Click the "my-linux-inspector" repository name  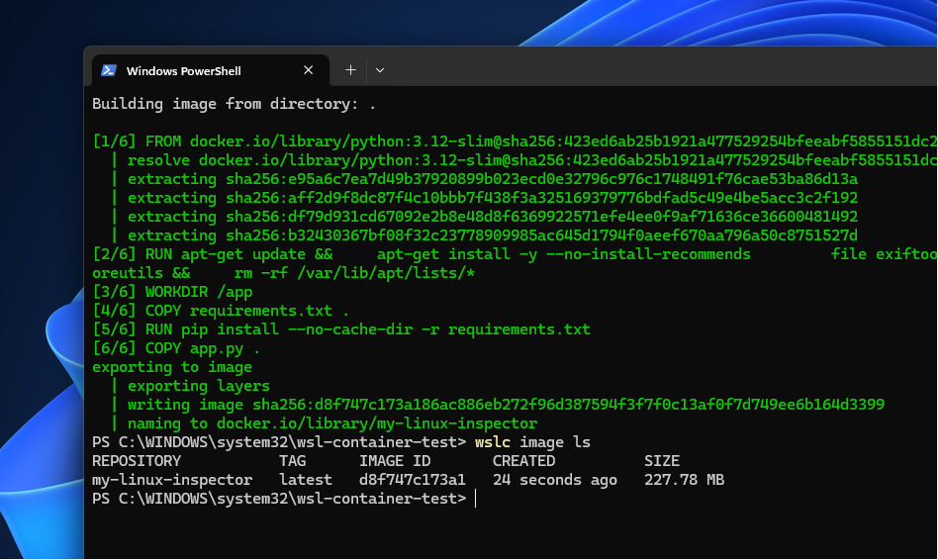point(172,480)
